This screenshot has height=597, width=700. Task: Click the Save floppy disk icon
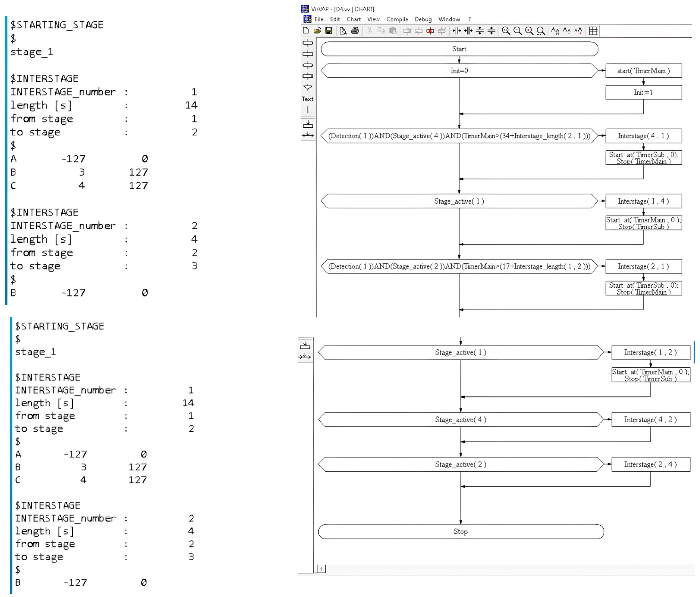click(329, 31)
